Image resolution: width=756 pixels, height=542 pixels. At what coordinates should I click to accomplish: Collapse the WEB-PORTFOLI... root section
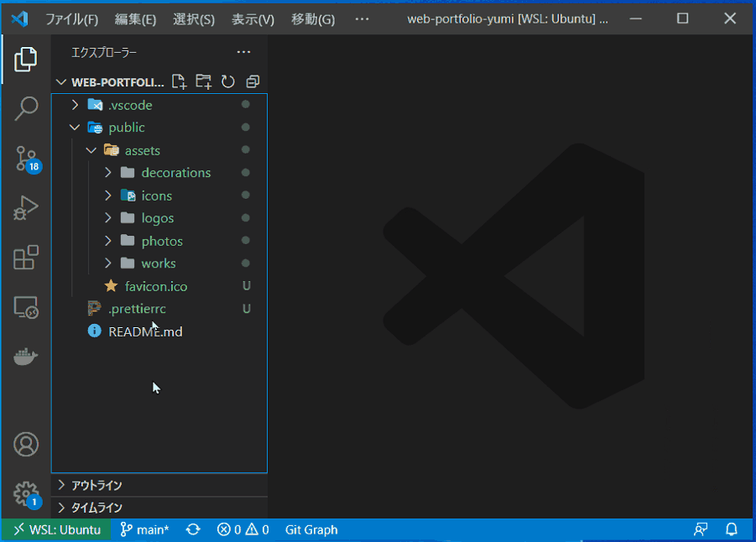pyautogui.click(x=60, y=82)
